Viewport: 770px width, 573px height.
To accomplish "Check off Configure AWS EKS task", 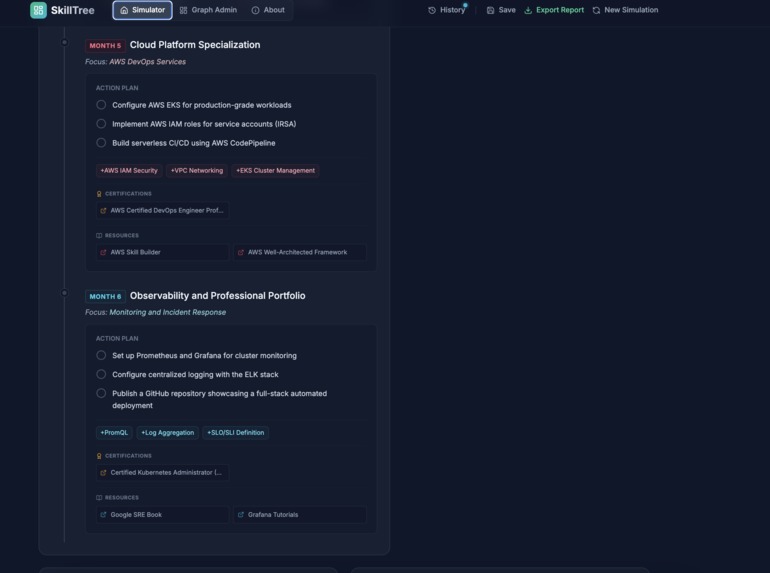I will [101, 105].
